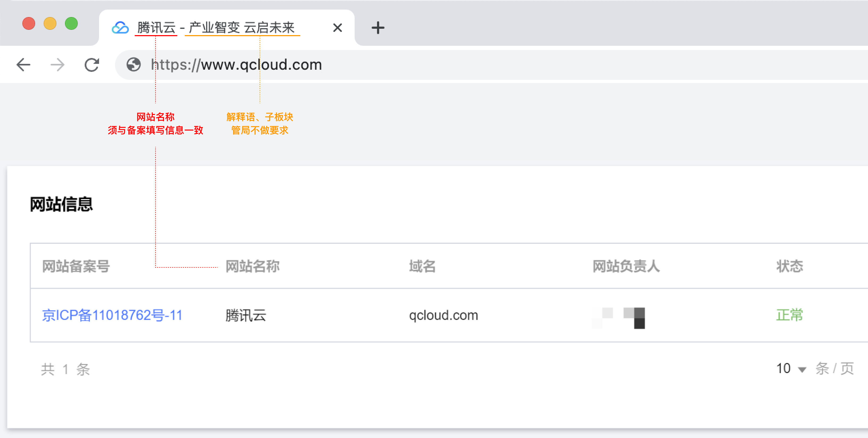The image size is (868, 438).
Task: Click the 腾讯云 website name cell
Action: pos(246,315)
